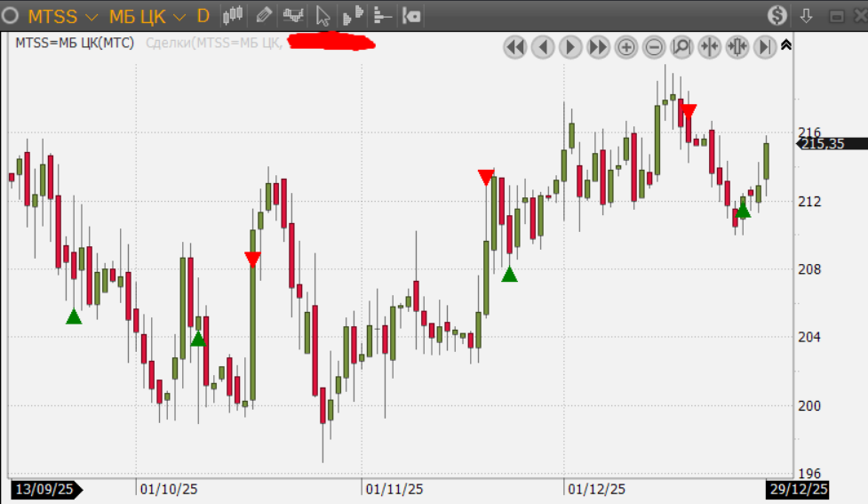Toggle the volume profile histogram icon
868x504 pixels.
click(x=354, y=15)
